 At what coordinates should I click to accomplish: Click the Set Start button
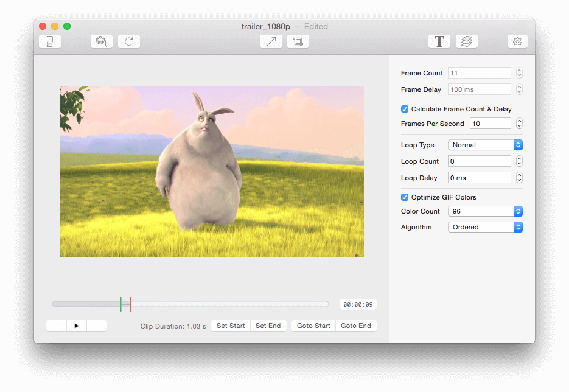click(230, 325)
